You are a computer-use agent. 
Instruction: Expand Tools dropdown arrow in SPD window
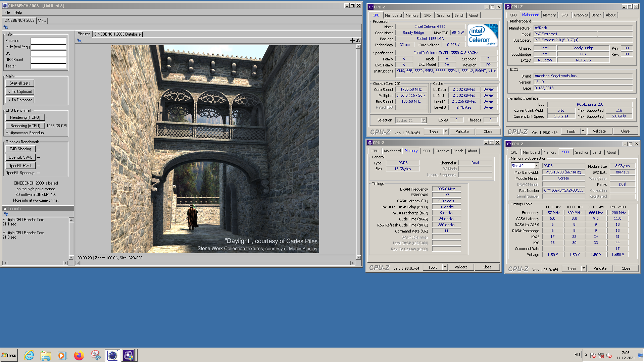pos(584,269)
